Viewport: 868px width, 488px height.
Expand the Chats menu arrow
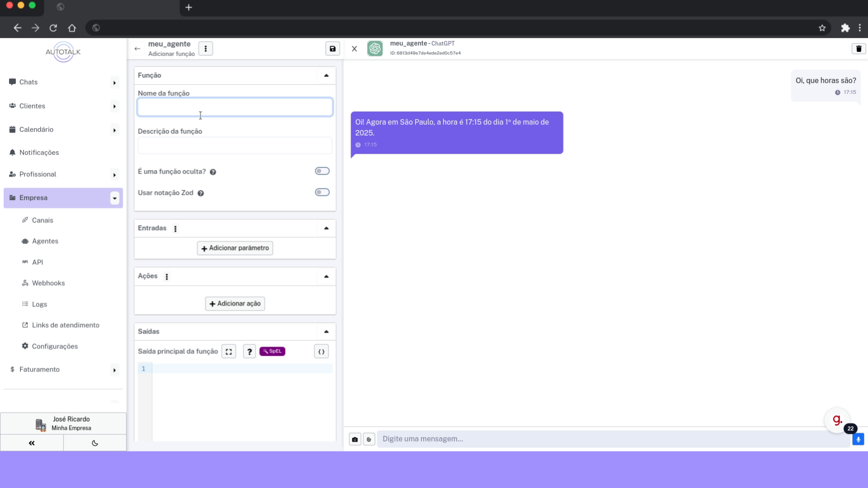coord(114,83)
